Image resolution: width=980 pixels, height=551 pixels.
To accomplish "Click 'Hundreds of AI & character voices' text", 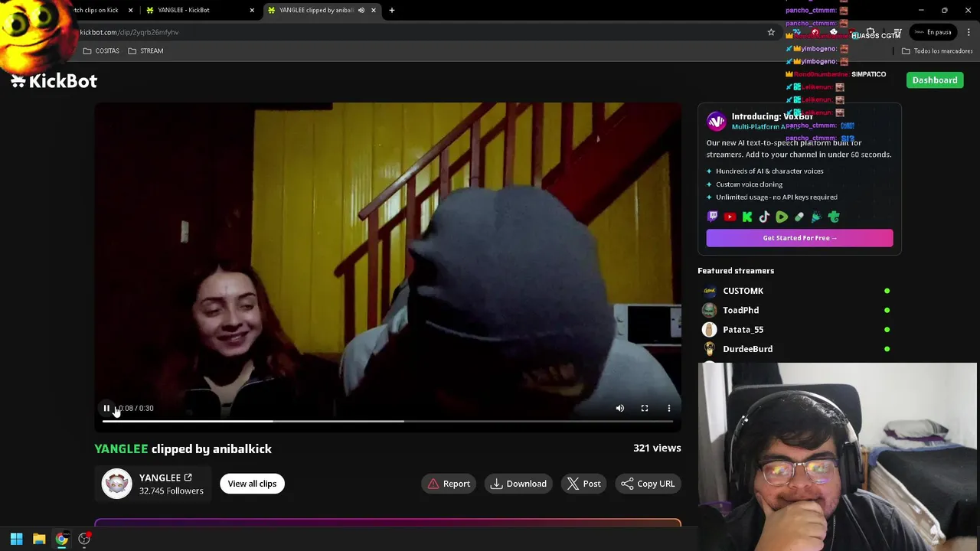I will [769, 171].
